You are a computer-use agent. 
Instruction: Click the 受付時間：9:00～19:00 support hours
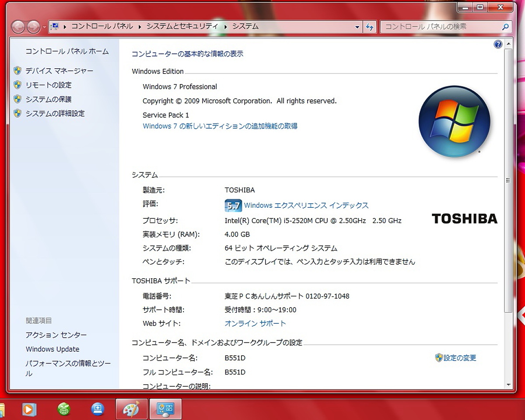(x=260, y=310)
